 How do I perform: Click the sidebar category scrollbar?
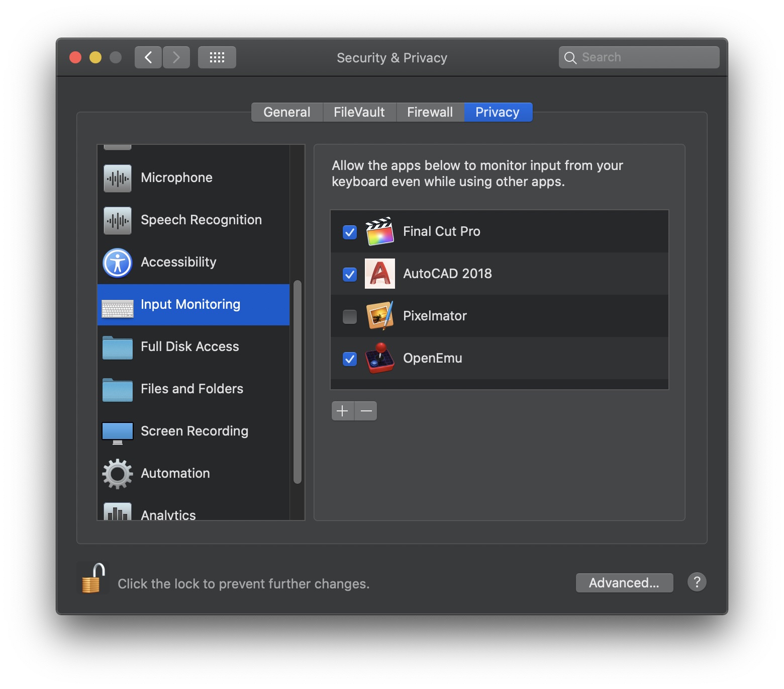[x=298, y=382]
